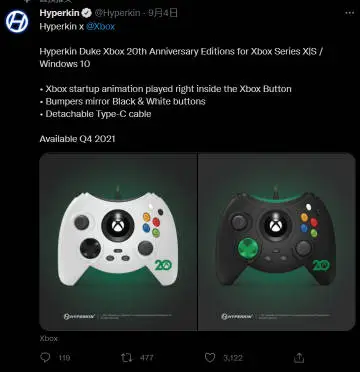This screenshot has width=360, height=372.
Task: Click the Hyperkin logo under white controller
Action: (x=79, y=316)
